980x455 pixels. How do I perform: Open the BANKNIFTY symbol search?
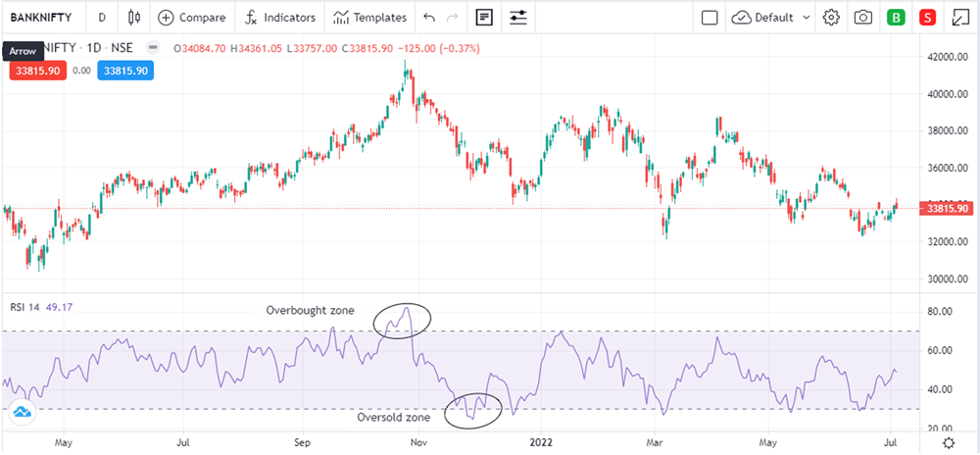click(40, 18)
